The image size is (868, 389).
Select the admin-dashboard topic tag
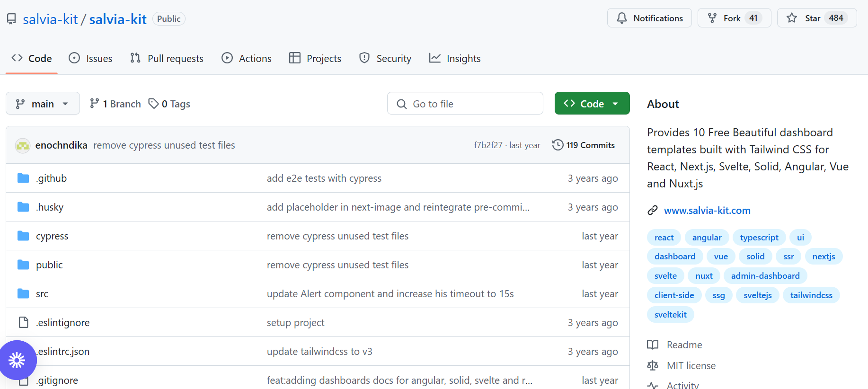[x=765, y=276]
